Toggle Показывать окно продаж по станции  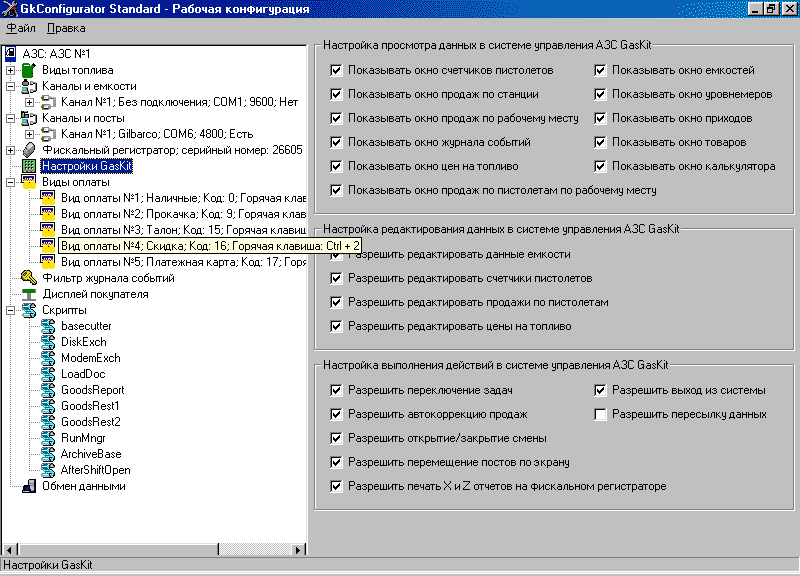(x=336, y=94)
